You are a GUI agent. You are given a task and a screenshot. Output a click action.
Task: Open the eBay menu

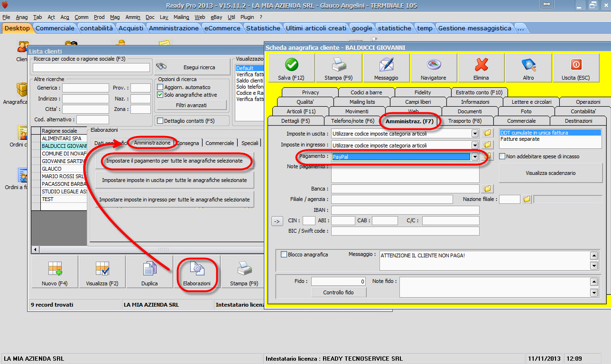(x=216, y=17)
